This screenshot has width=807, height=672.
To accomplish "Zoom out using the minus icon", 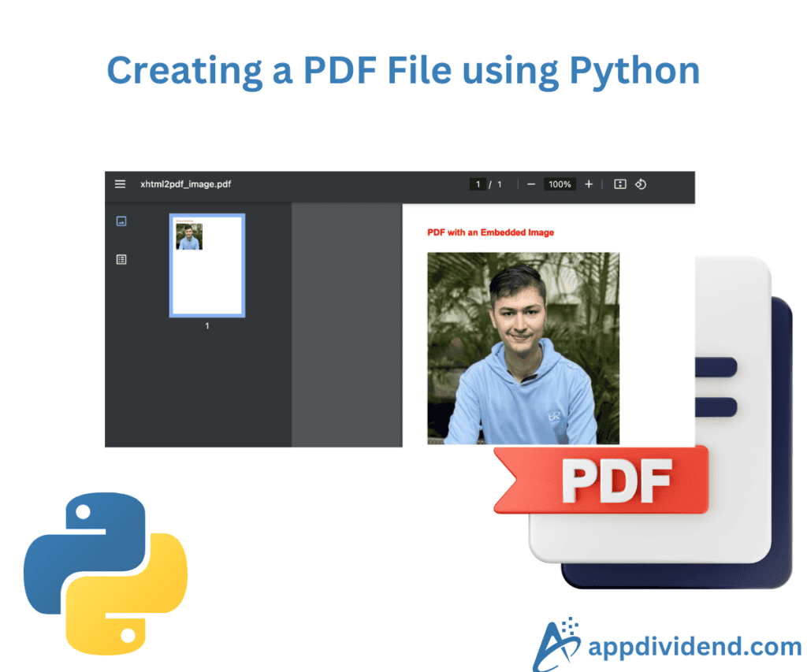I will [530, 184].
